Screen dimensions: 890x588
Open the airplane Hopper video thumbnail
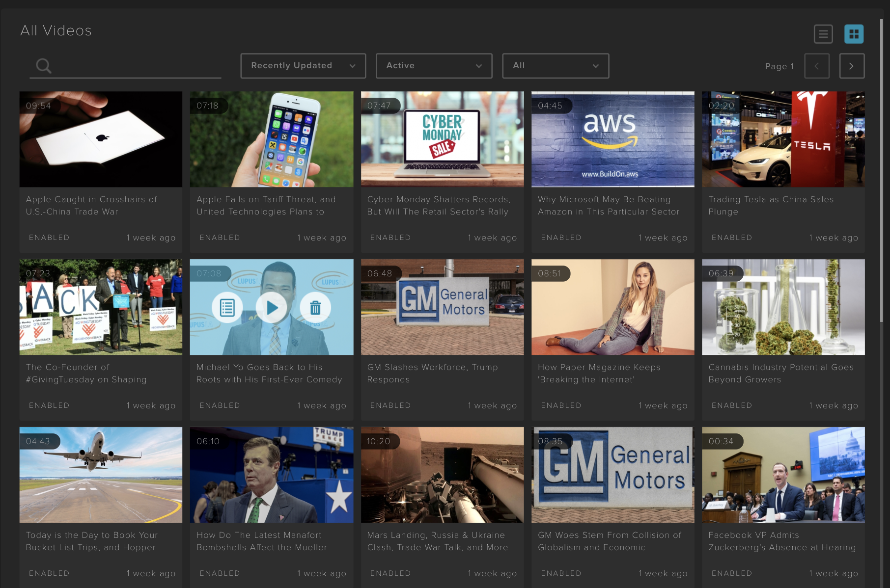(x=101, y=475)
